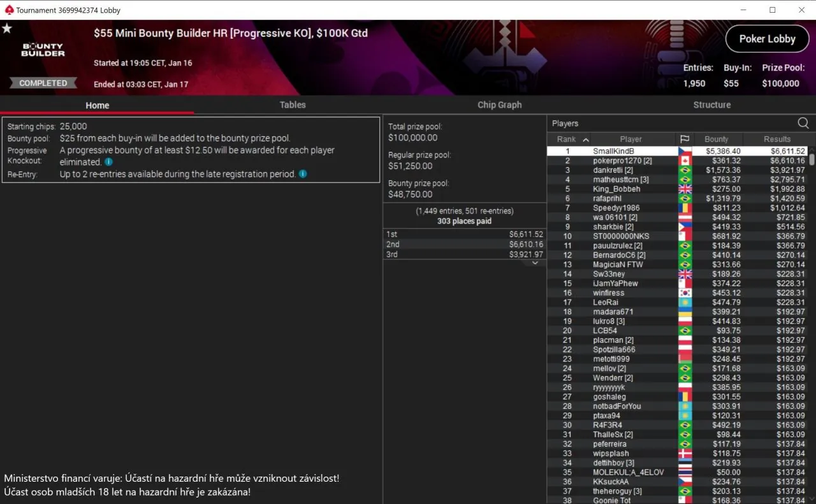Screen dimensions: 816x504
Task: Sort player list by Bounty column
Action: pos(716,139)
